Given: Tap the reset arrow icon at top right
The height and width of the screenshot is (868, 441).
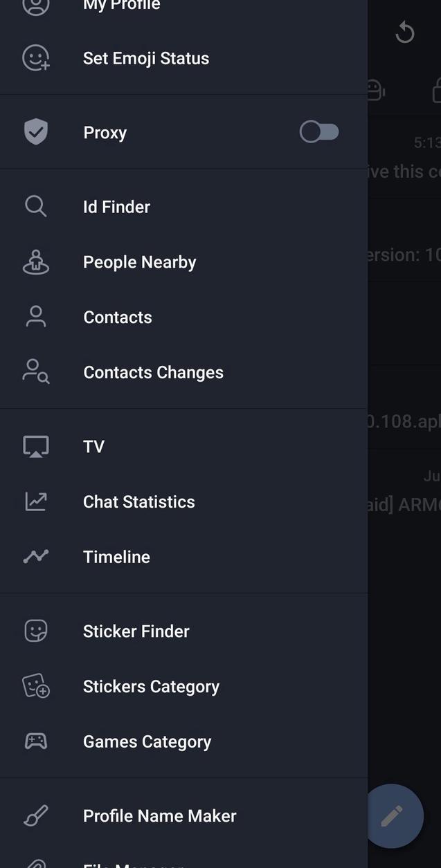Looking at the screenshot, I should click(404, 32).
